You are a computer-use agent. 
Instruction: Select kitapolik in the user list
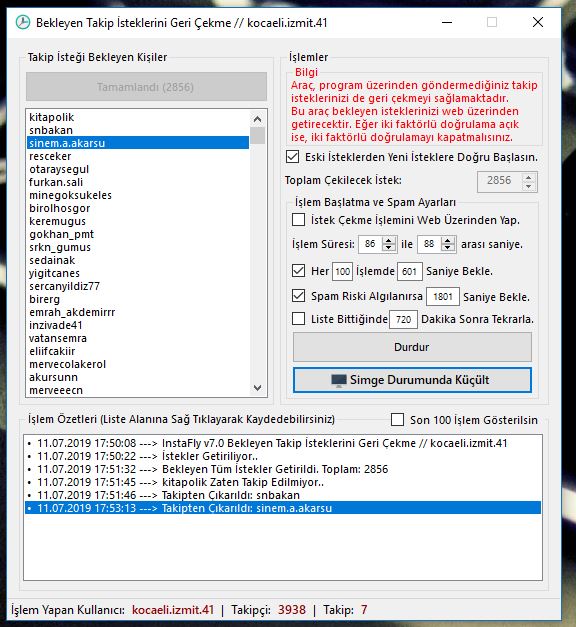138,117
